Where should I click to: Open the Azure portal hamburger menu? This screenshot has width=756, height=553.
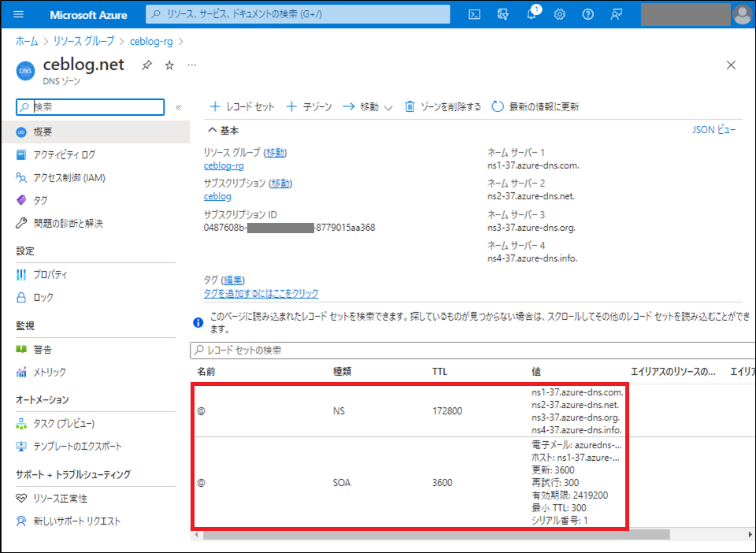point(18,14)
